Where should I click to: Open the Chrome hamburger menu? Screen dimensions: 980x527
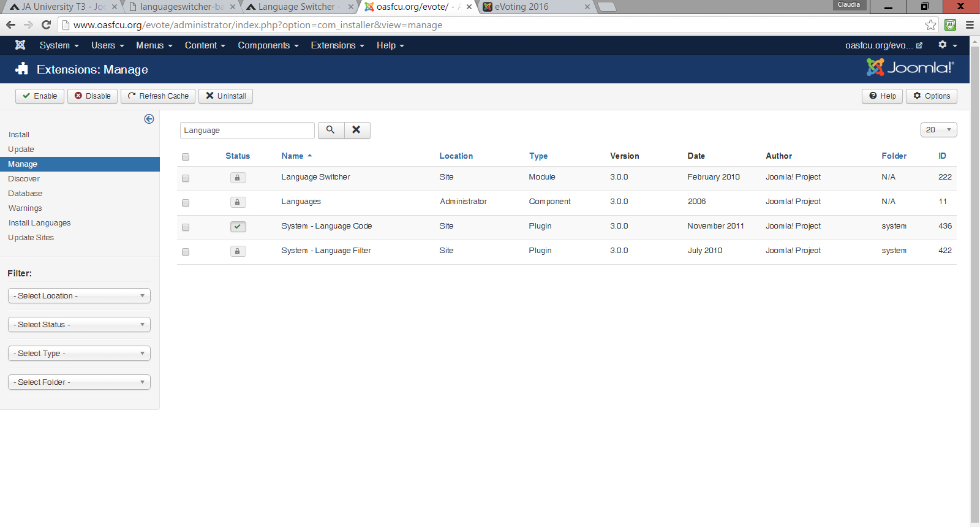(x=970, y=25)
